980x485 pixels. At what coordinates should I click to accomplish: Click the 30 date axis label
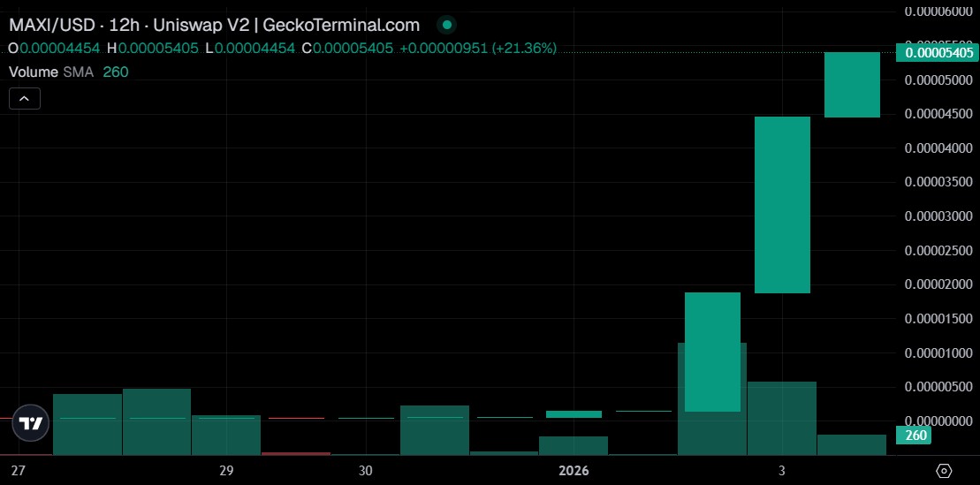pyautogui.click(x=366, y=471)
